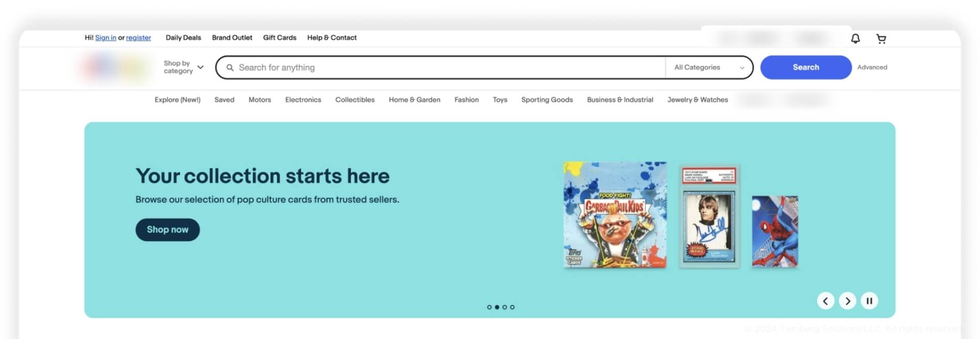Open the Home & Garden category
980x339 pixels.
[414, 100]
